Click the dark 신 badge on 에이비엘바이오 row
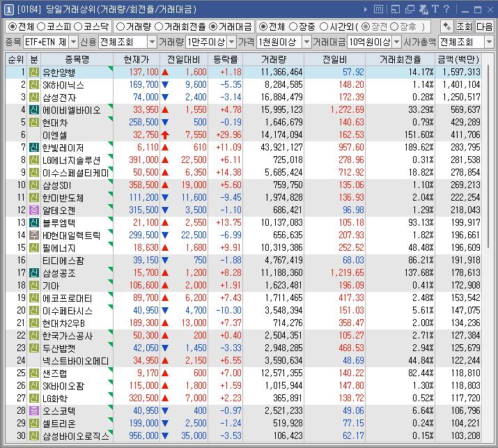The height and width of the screenshot is (448, 498). tap(34, 110)
